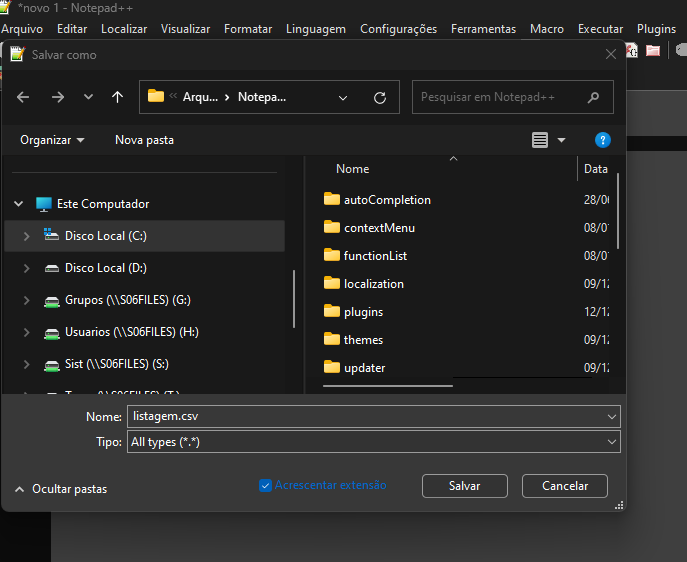
Task: Open the Arquivo menu in Notepad++
Action: (22, 29)
